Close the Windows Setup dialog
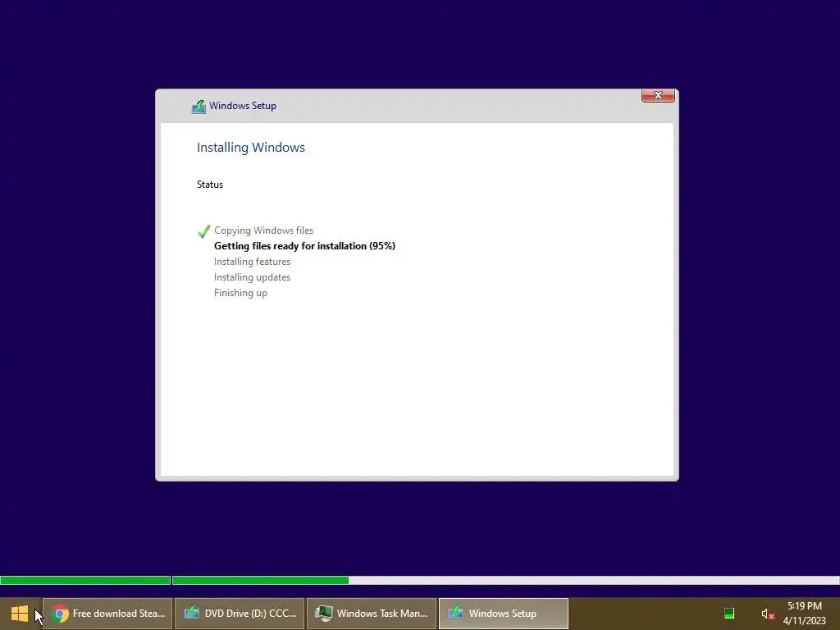Image resolution: width=840 pixels, height=630 pixels. (658, 95)
